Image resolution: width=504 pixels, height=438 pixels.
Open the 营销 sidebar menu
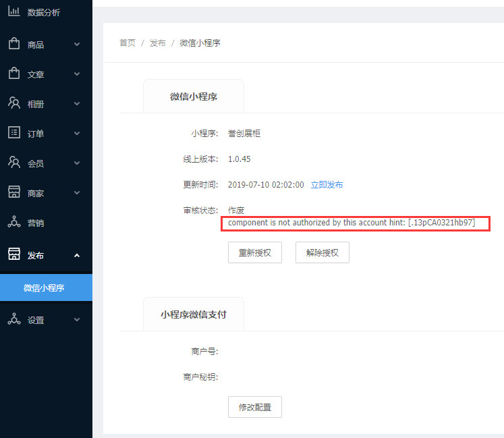35,223
